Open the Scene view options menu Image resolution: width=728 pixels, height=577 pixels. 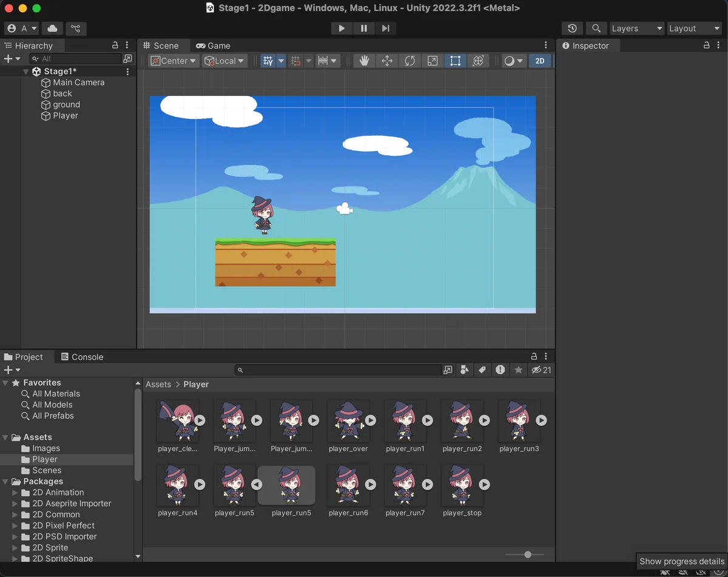[x=546, y=46]
